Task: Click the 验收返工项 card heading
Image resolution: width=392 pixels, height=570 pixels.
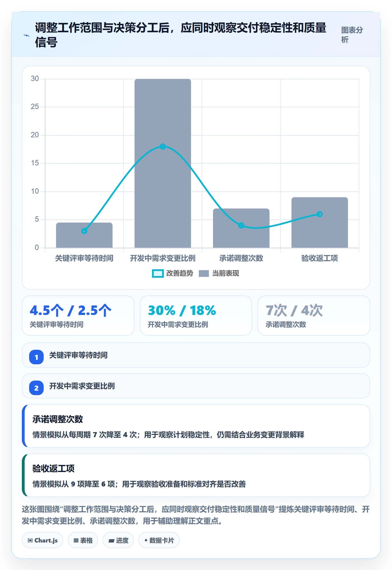Action: pos(53,469)
